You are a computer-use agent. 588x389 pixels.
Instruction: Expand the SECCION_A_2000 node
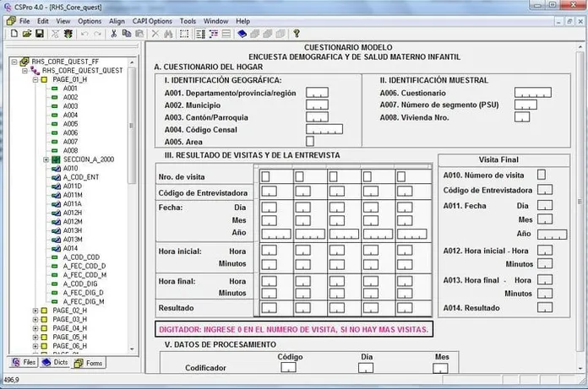pos(46,159)
